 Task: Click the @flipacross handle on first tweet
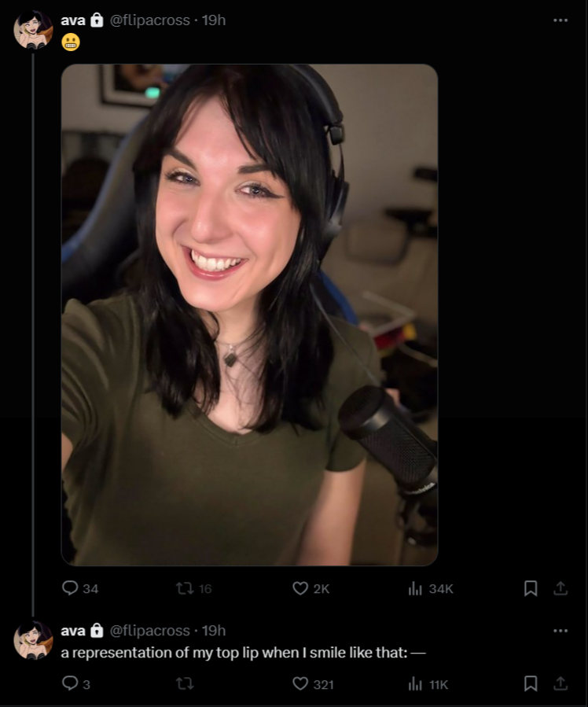click(150, 20)
